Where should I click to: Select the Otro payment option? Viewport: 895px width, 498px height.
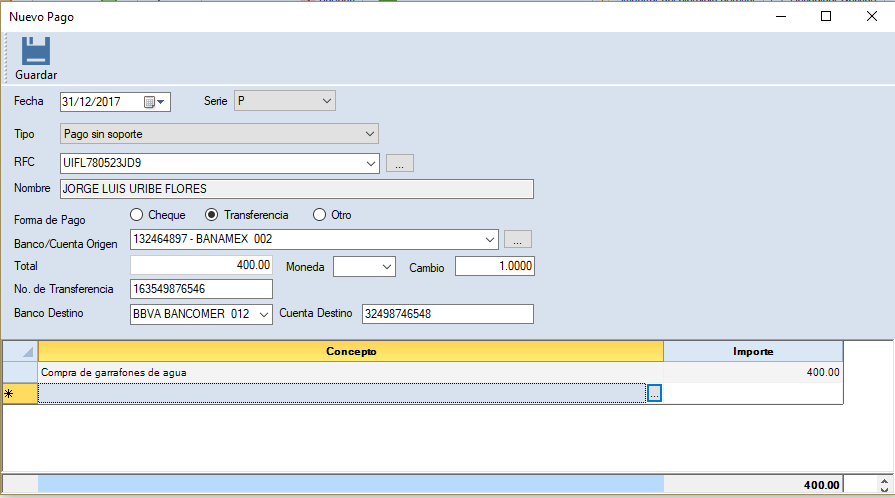[320, 215]
